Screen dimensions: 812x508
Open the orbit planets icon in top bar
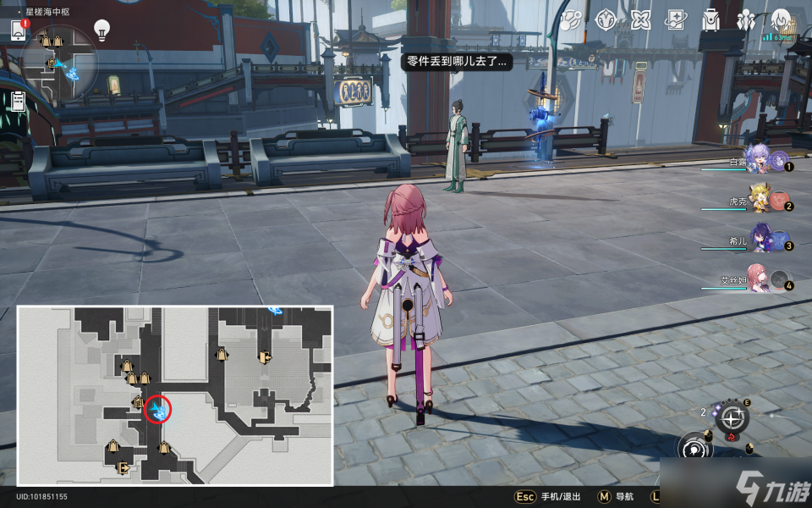(x=570, y=19)
